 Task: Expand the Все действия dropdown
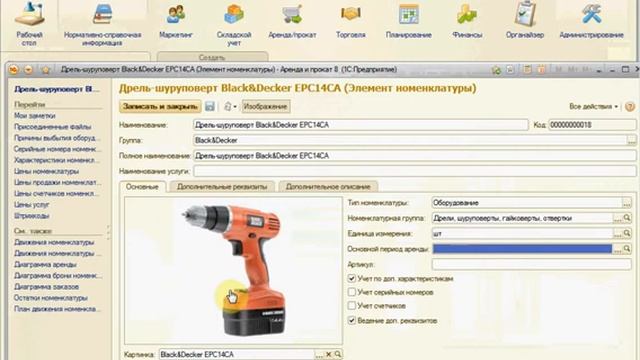(593, 107)
